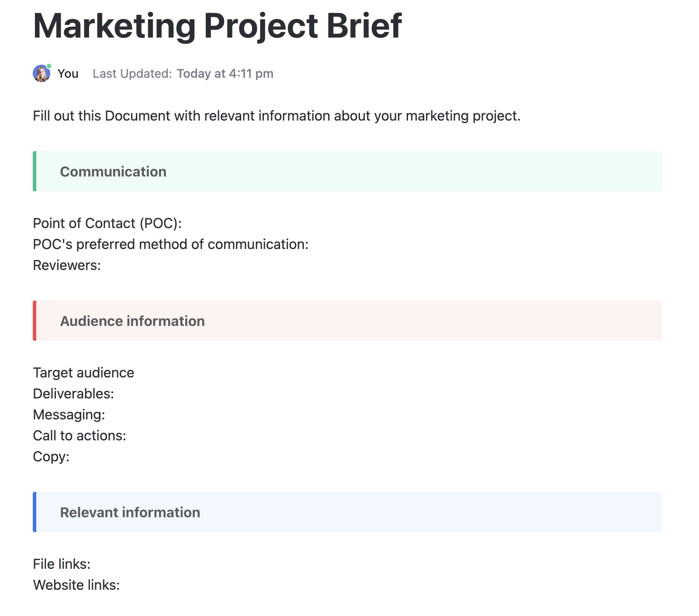
Task: Click the red color bar beside Audience information
Action: coord(35,321)
